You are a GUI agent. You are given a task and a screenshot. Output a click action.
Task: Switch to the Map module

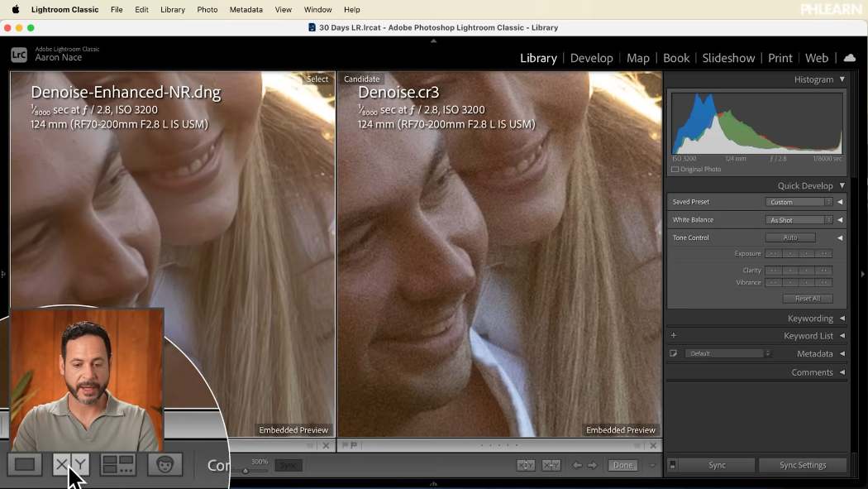(x=637, y=58)
